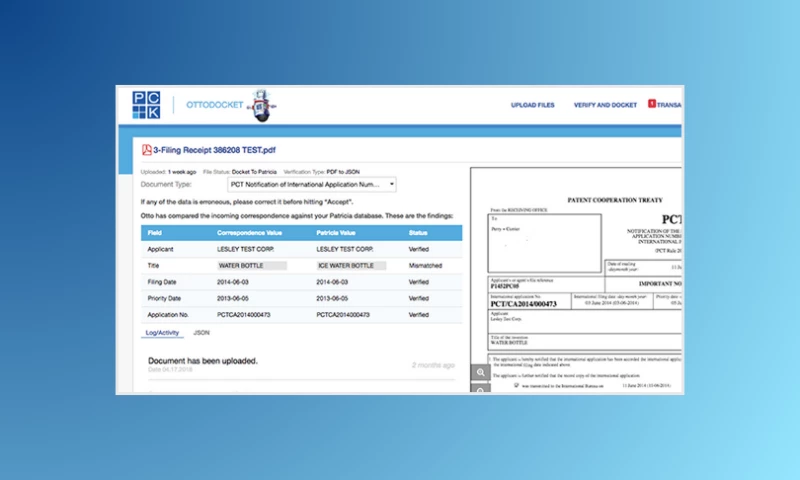
Task: Open the Document Type dropdown
Action: point(312,185)
